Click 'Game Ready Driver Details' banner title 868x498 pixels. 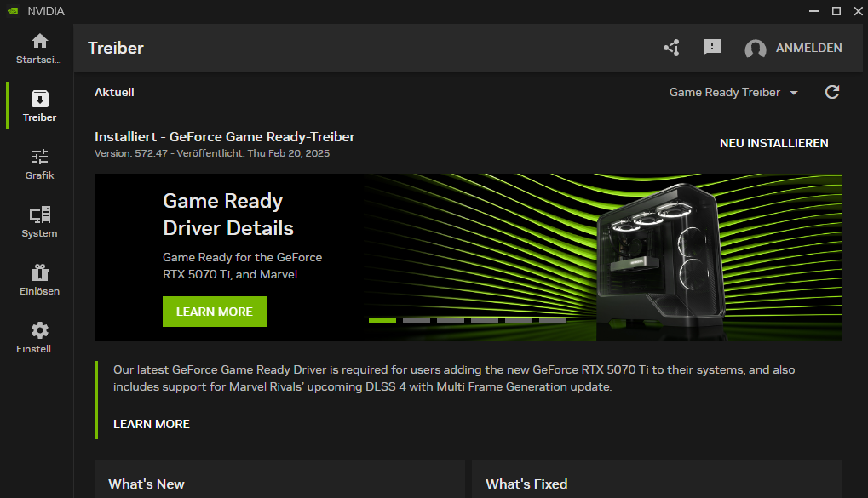pos(228,215)
